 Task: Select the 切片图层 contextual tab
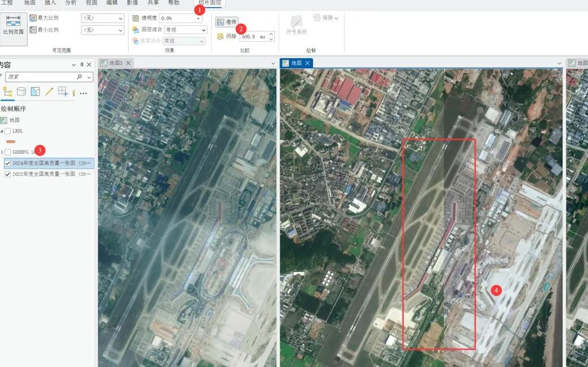coord(210,3)
